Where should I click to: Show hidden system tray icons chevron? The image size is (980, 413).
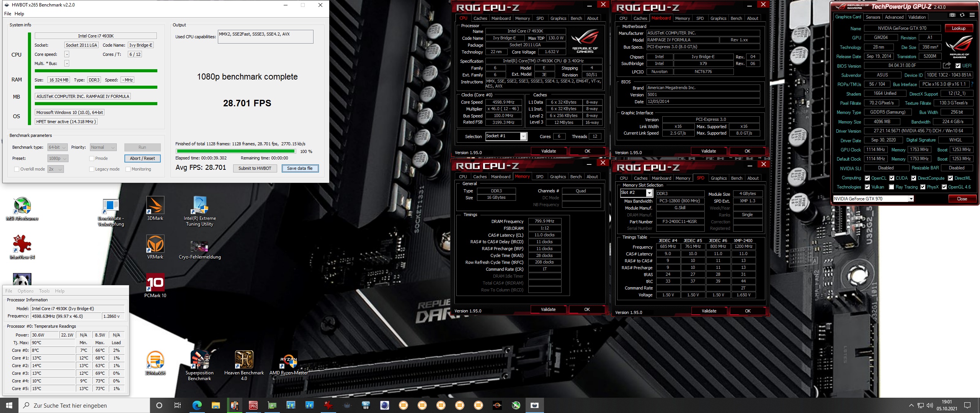[x=911, y=405]
